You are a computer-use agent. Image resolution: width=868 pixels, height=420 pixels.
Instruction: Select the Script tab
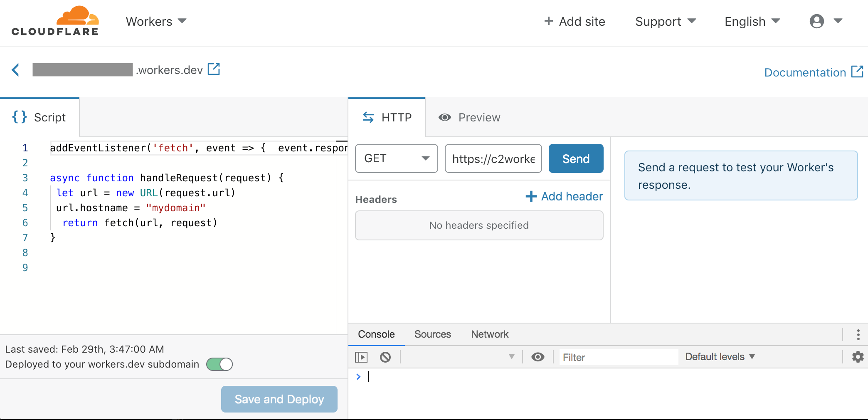39,117
